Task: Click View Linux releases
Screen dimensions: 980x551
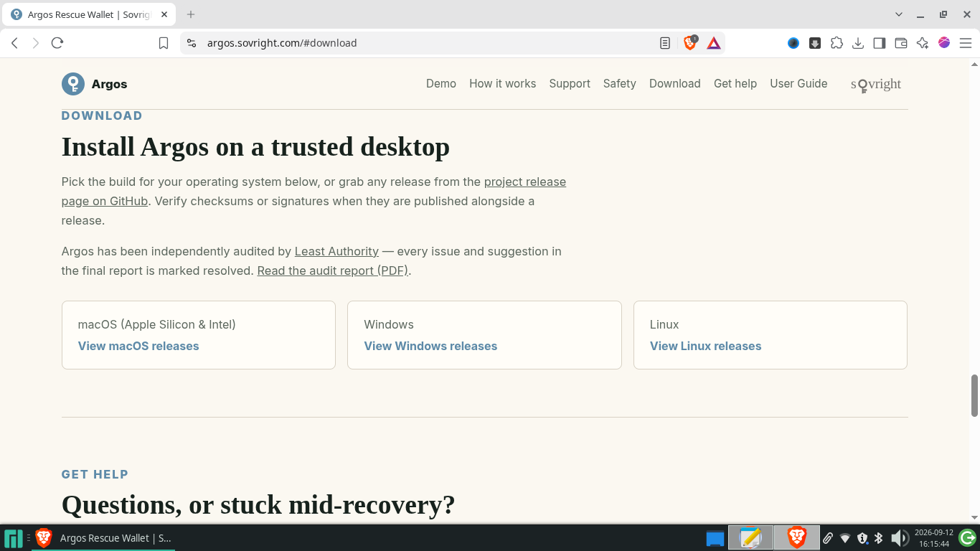Action: point(706,346)
